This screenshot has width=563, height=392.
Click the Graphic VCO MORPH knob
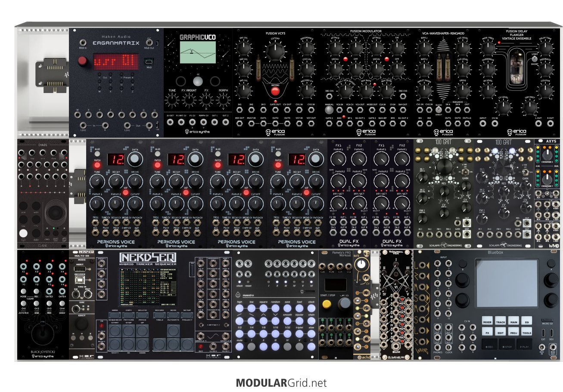click(x=224, y=101)
